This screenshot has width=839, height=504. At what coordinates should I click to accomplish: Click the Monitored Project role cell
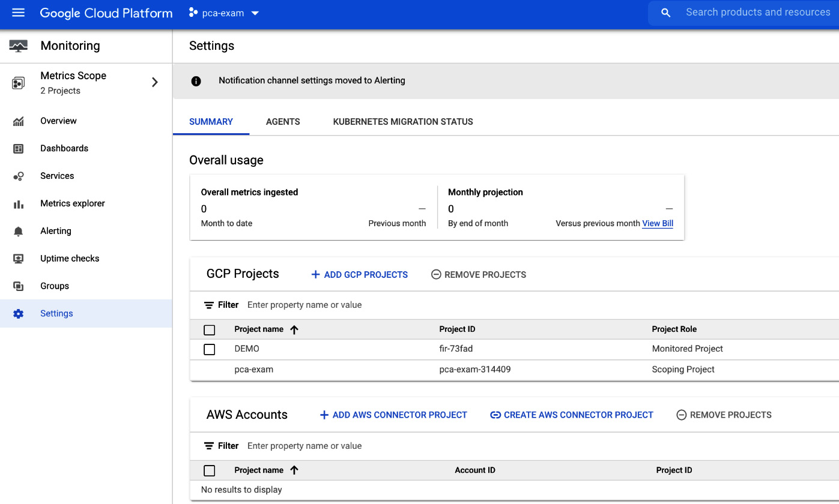tap(688, 349)
